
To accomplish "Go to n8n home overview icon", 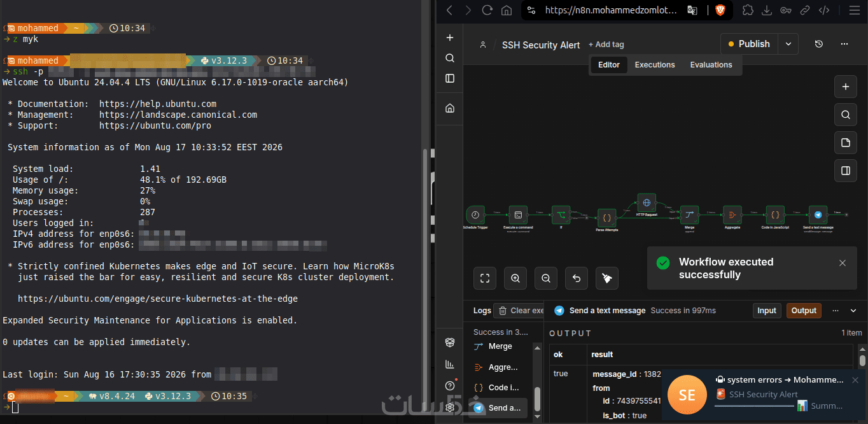I will (x=450, y=108).
